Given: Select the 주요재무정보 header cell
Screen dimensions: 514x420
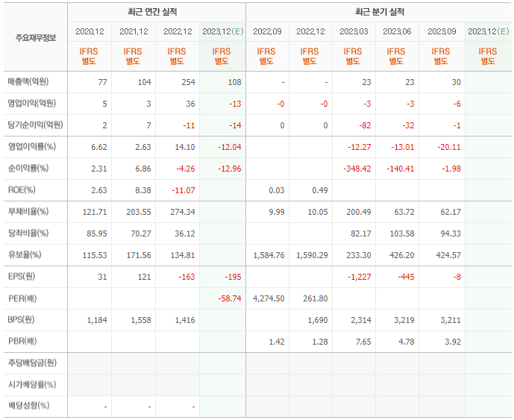Looking at the screenshot, I should pos(36,38).
